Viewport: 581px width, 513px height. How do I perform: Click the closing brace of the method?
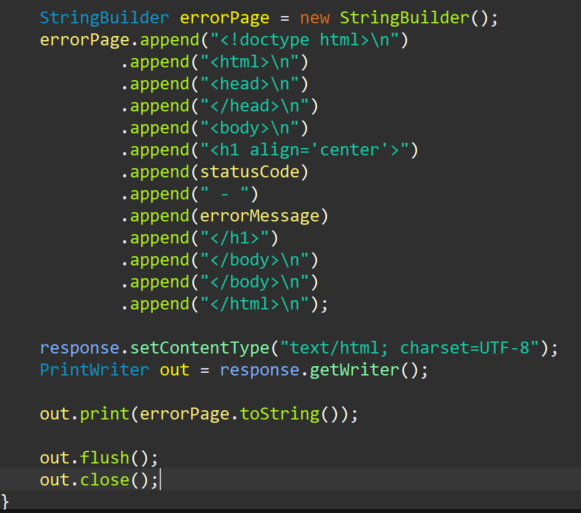pyautogui.click(x=5, y=502)
